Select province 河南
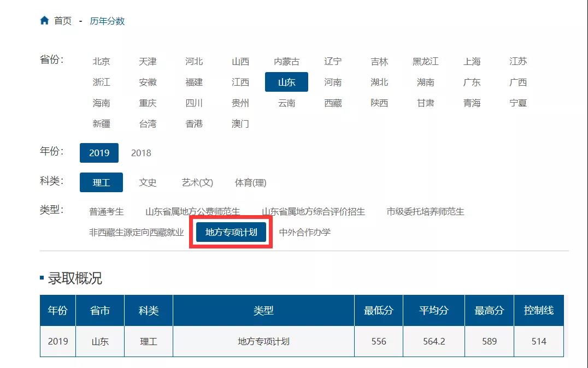 pyautogui.click(x=333, y=82)
